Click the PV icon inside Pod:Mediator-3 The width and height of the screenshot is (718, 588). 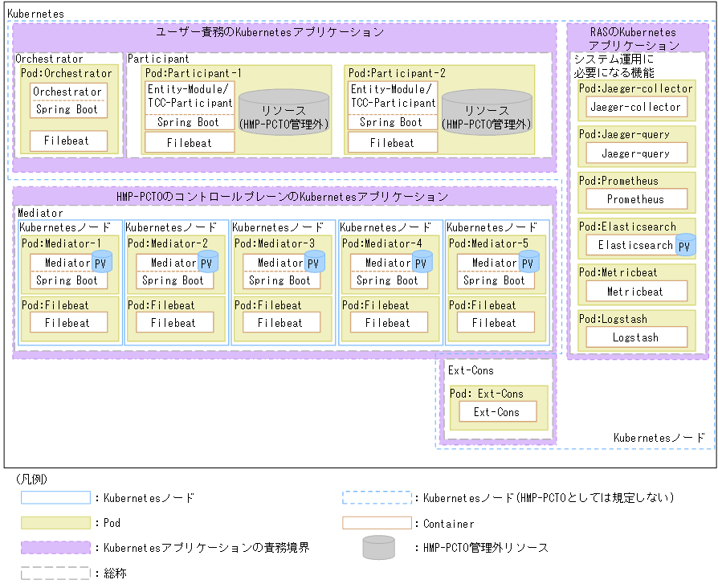tap(314, 262)
